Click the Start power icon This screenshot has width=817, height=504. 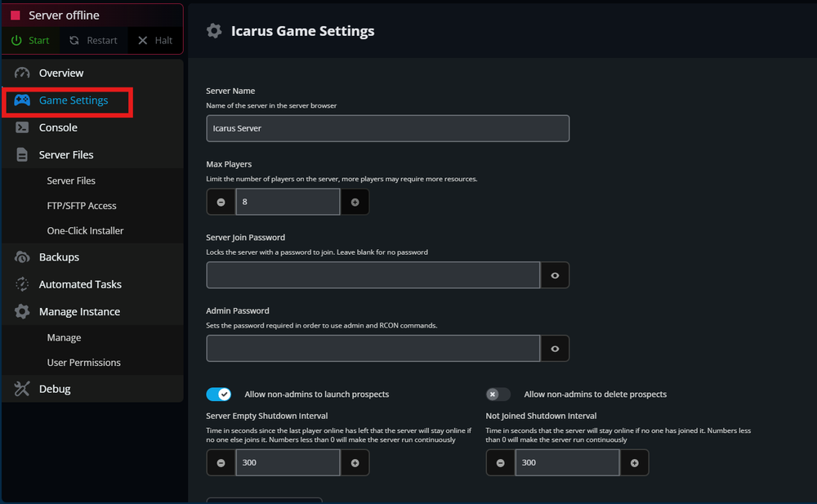pos(16,39)
